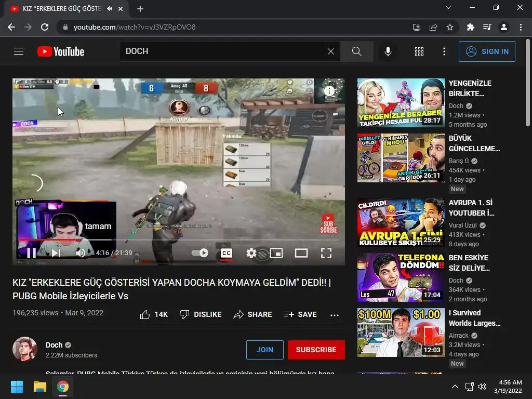Open the tab search chevron

click(448, 7)
